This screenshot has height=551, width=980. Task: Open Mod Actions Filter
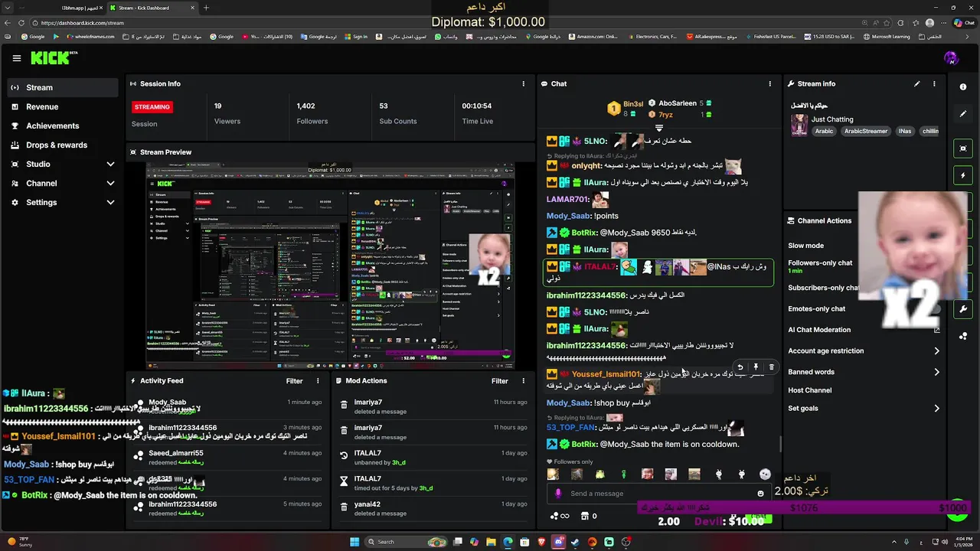pos(499,380)
